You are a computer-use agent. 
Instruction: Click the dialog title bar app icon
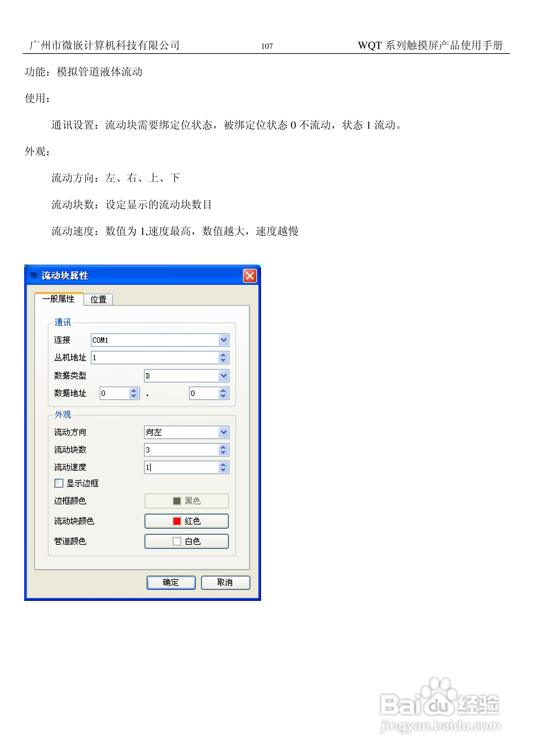point(33,275)
